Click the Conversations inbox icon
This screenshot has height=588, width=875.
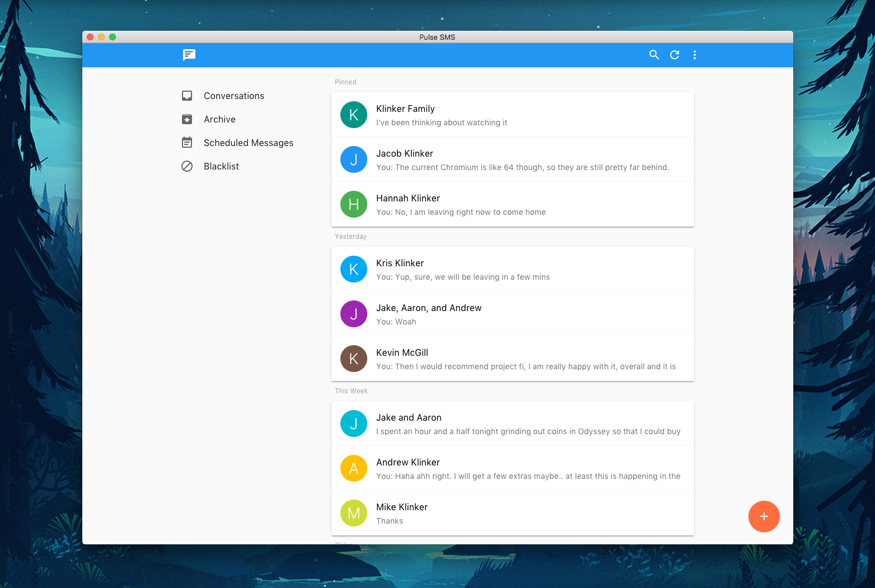187,96
